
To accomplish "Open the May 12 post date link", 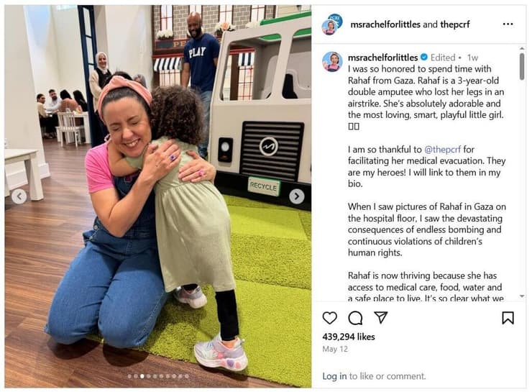I will tap(335, 349).
